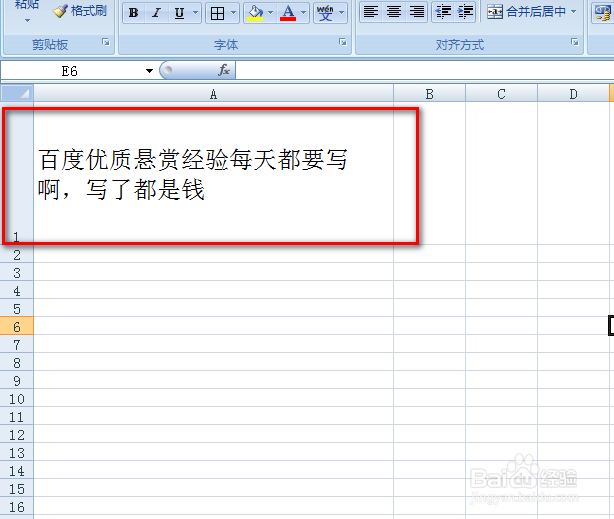Screen dimensions: 614x519
Task: Click the insert function fx icon
Action: coord(224,71)
